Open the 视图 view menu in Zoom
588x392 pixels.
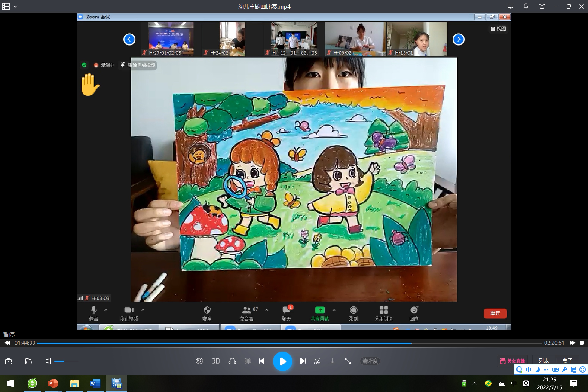498,29
